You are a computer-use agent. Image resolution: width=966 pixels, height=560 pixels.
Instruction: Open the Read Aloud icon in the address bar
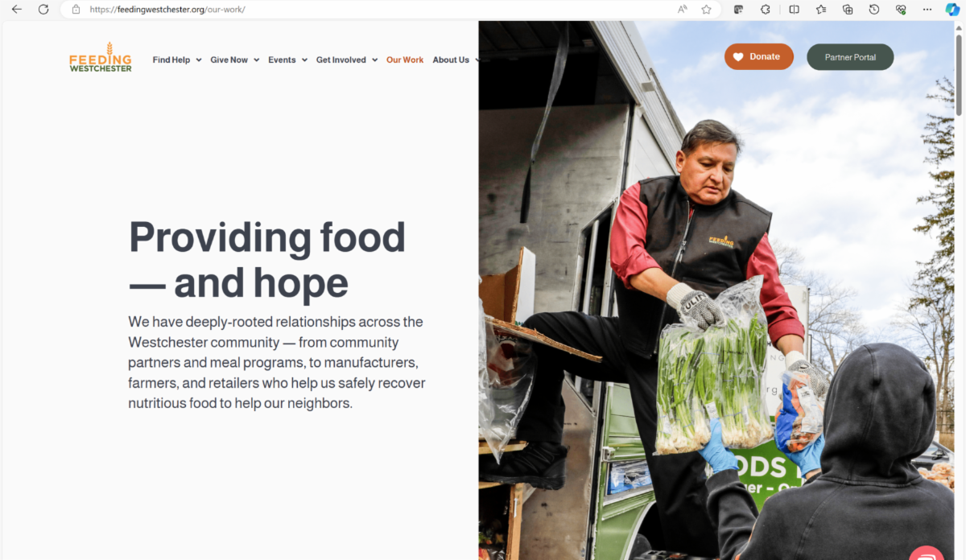pyautogui.click(x=683, y=10)
